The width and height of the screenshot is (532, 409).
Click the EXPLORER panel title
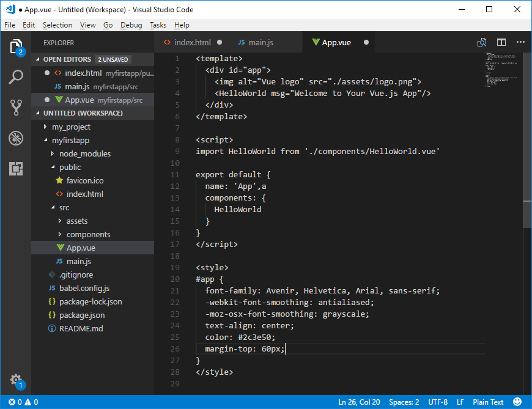59,43
